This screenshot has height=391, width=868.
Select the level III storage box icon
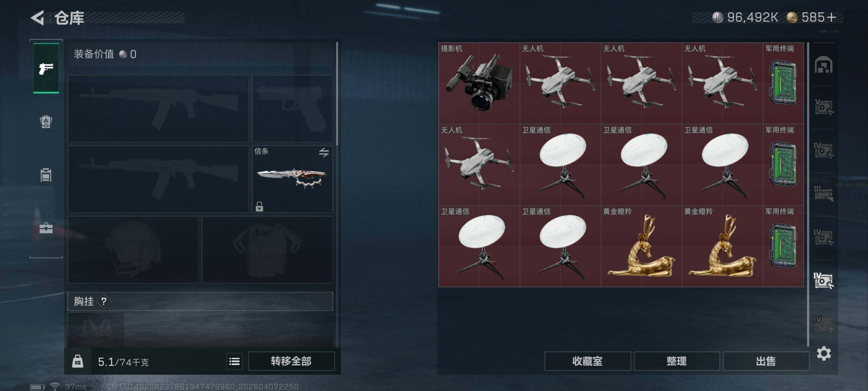click(824, 194)
